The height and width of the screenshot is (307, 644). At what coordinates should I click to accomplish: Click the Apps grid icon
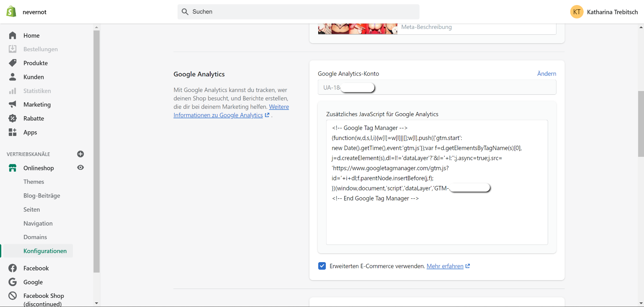point(13,132)
